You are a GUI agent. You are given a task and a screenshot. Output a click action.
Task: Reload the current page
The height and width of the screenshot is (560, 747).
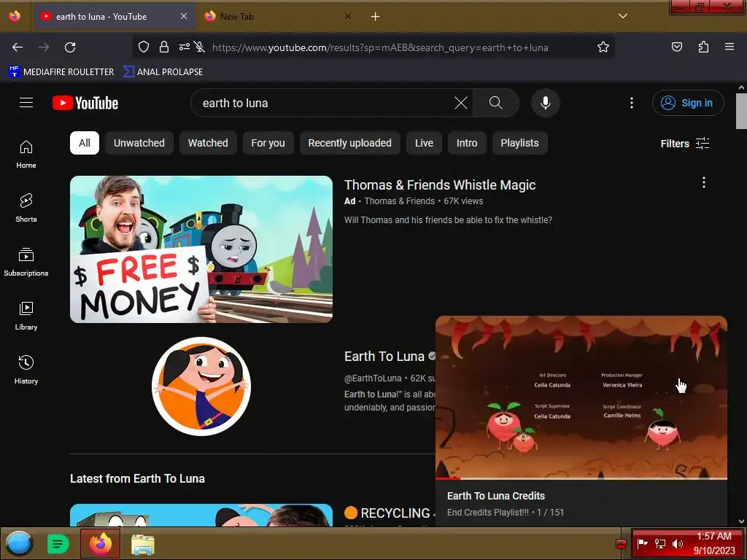[70, 47]
